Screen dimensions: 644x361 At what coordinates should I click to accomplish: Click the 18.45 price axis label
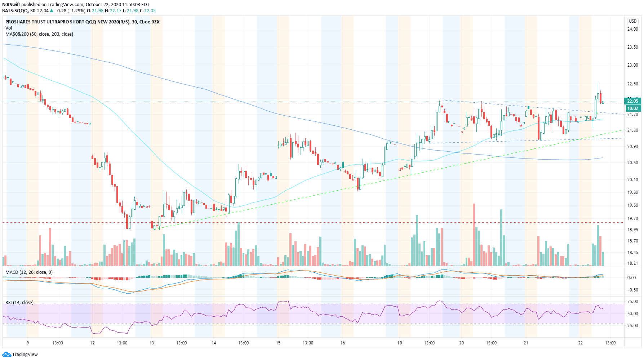633,253
